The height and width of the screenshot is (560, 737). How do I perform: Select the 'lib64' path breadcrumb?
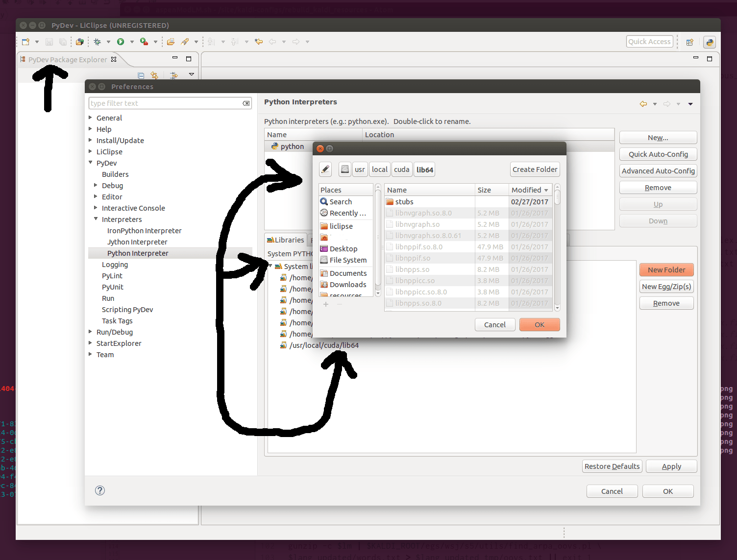425,170
